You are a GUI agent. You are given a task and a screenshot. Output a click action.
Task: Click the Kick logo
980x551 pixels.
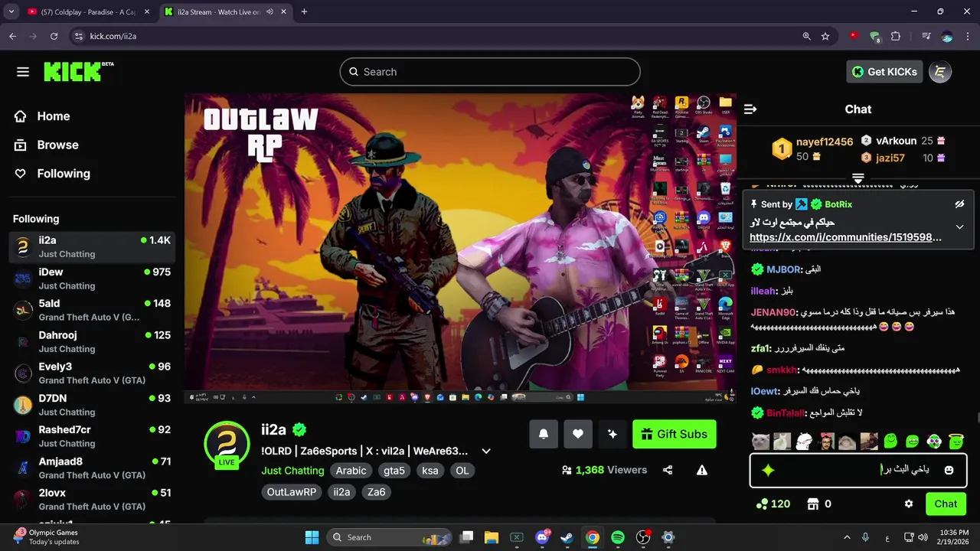tap(78, 71)
